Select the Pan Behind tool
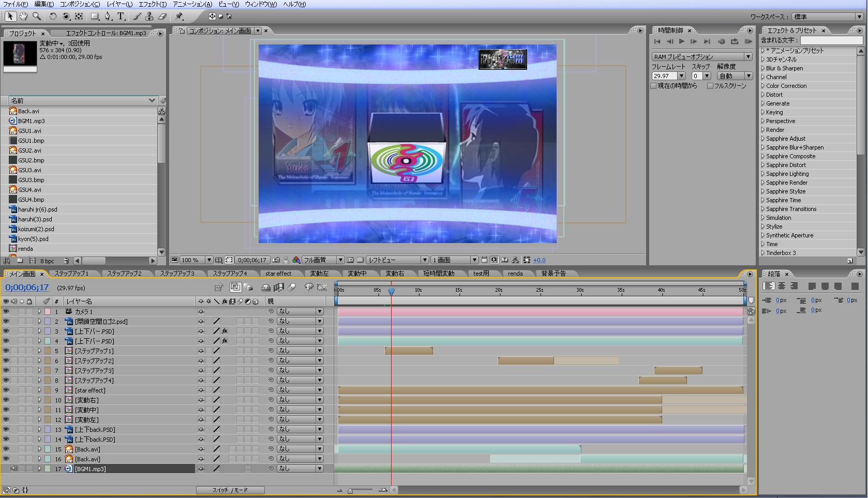The width and height of the screenshot is (868, 498). coord(79,17)
